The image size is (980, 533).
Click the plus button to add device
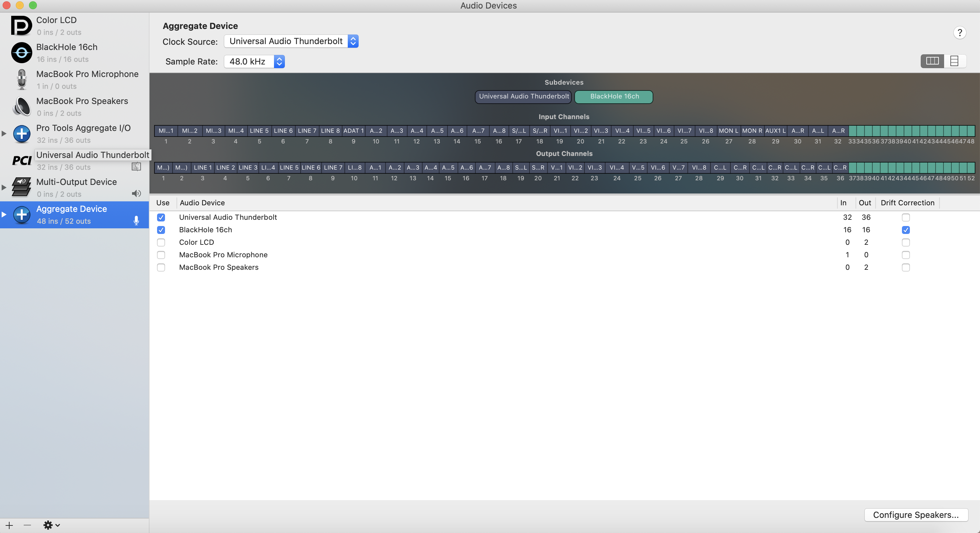coord(9,525)
